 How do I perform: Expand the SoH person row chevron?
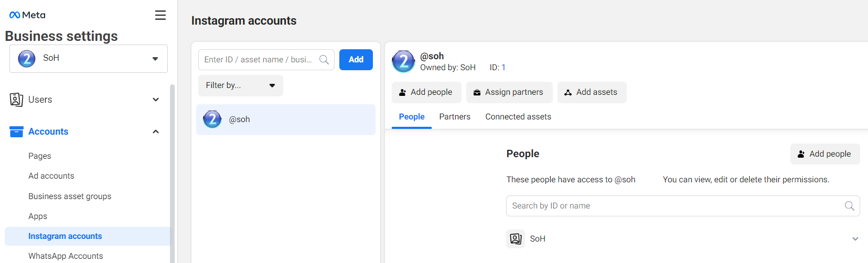[855, 239]
